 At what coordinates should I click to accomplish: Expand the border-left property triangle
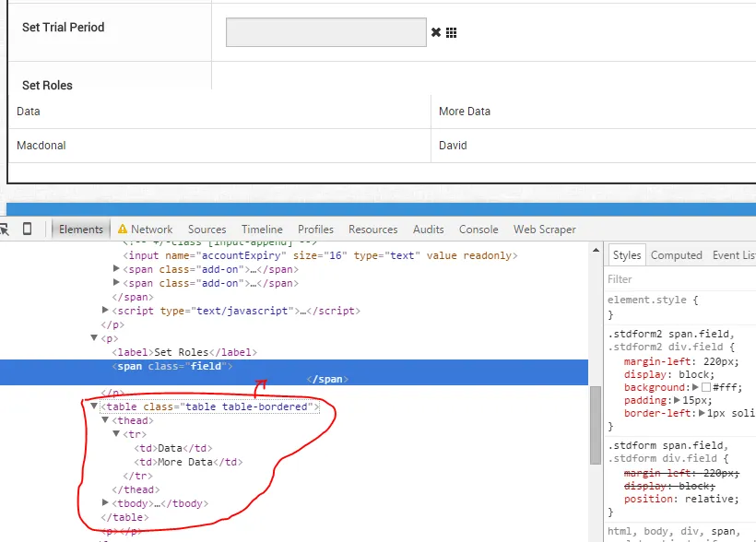point(702,413)
